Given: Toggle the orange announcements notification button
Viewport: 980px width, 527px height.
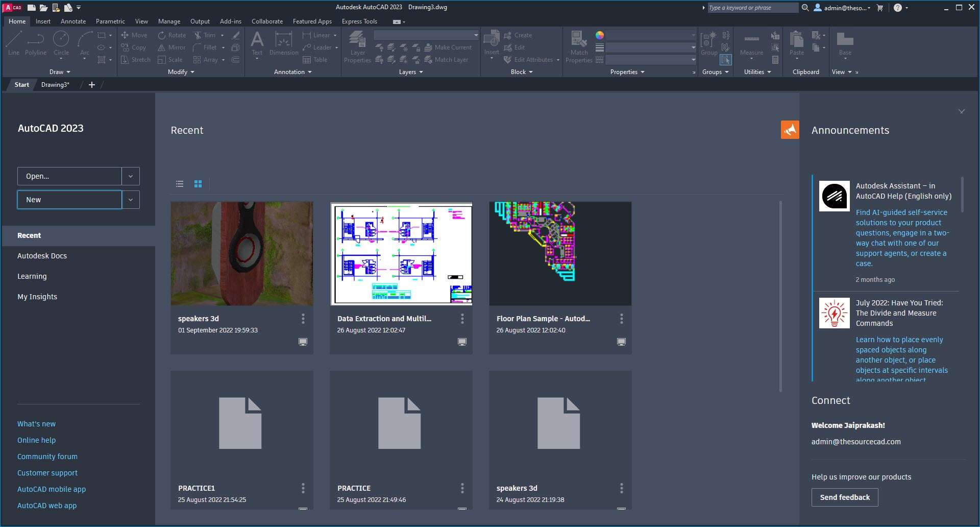Looking at the screenshot, I should (790, 130).
